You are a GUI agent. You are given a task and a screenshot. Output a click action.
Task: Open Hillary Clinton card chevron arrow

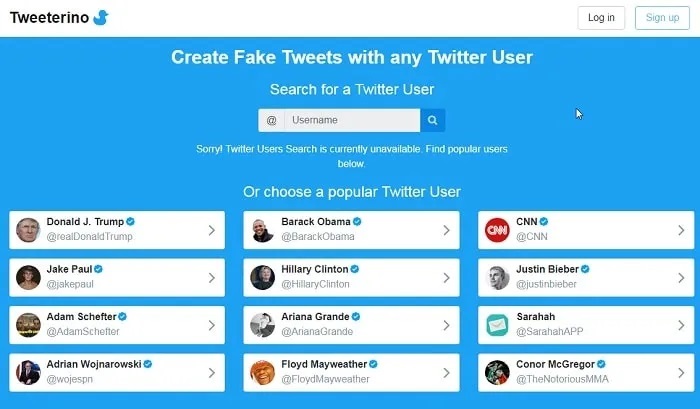coord(446,278)
